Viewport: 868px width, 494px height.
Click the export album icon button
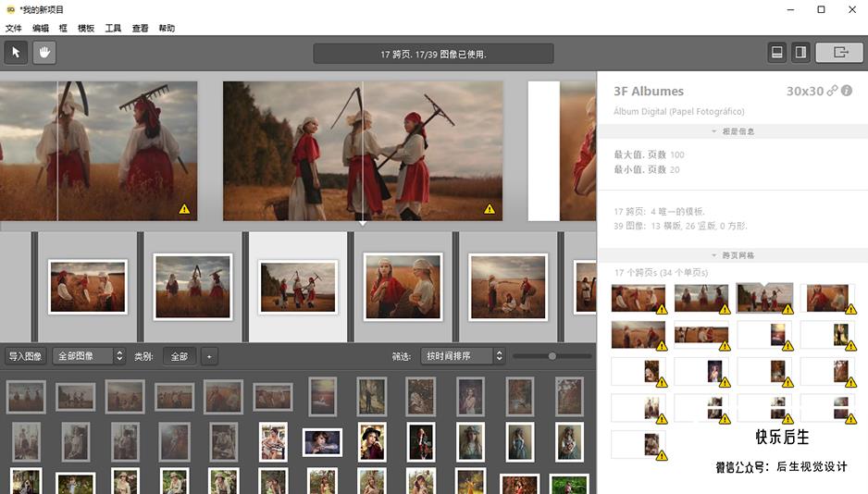839,53
